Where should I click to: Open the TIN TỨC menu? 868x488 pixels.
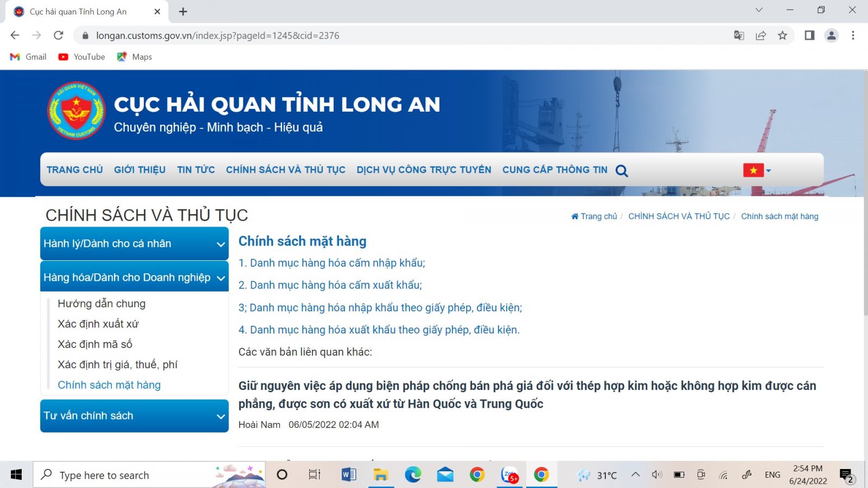(195, 170)
